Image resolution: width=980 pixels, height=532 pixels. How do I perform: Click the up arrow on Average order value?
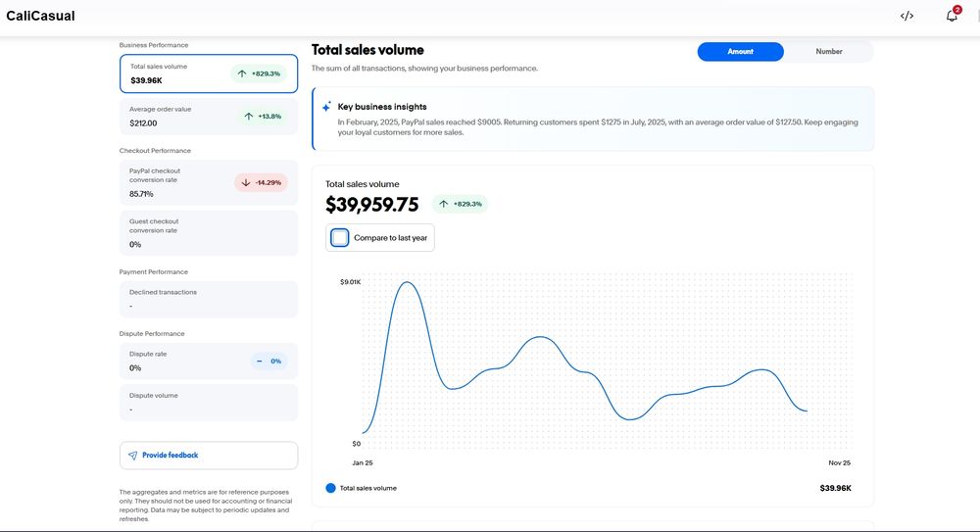tap(250, 117)
